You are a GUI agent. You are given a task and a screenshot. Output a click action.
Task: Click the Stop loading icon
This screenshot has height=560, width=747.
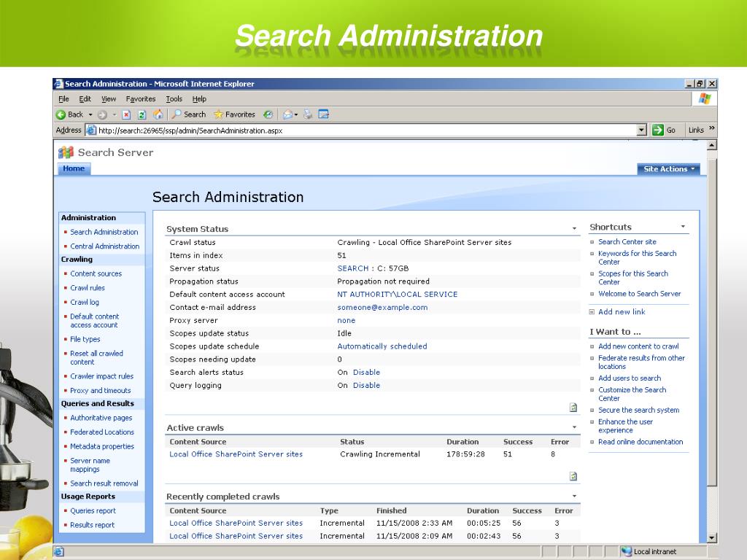tap(126, 114)
